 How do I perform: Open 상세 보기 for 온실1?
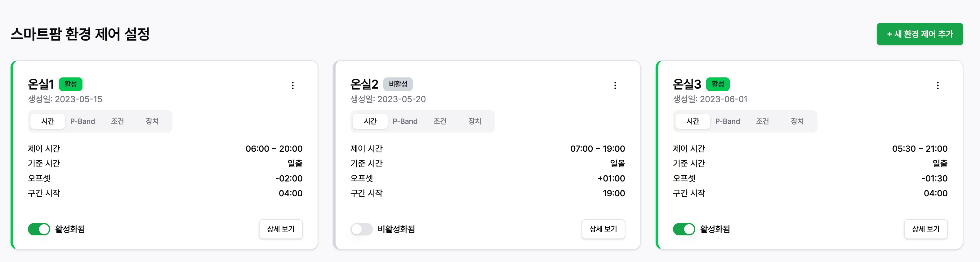[x=281, y=229]
